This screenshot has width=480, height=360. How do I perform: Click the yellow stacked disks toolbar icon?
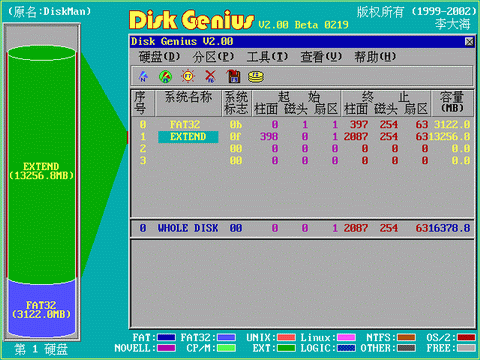click(256, 77)
